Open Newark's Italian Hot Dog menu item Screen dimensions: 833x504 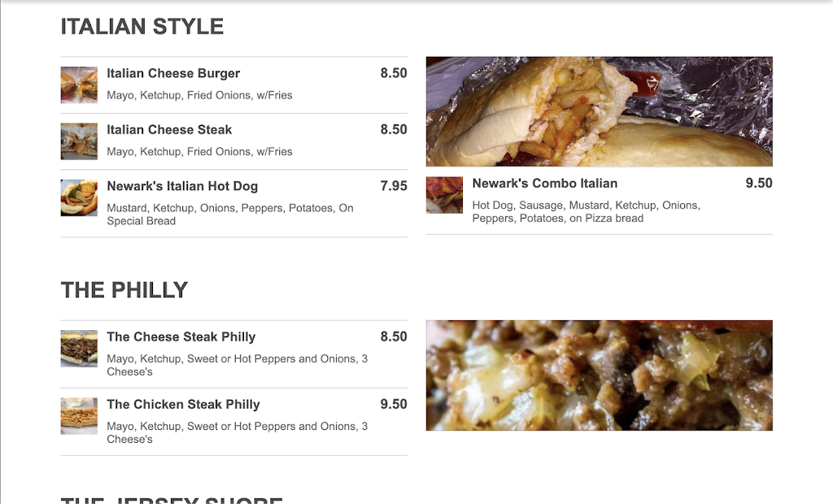182,186
